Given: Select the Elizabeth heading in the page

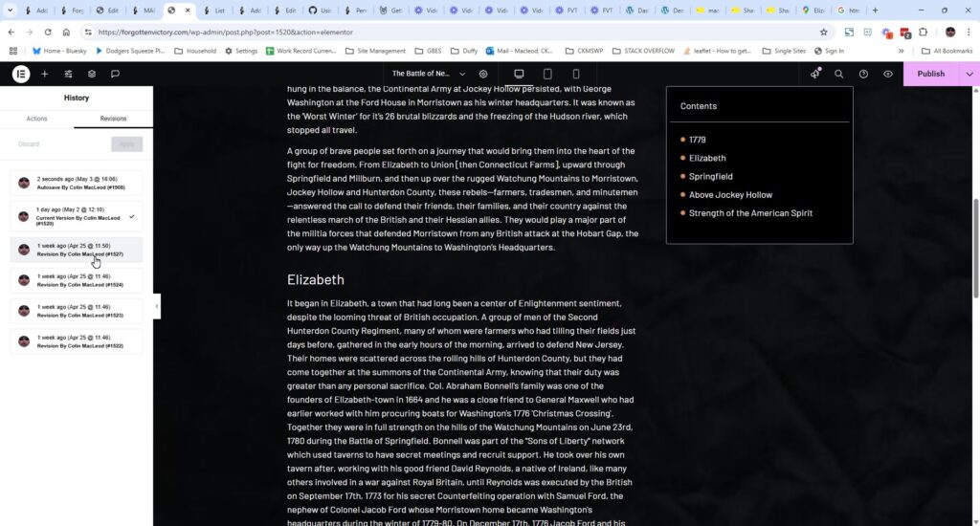Looking at the screenshot, I should point(316,280).
